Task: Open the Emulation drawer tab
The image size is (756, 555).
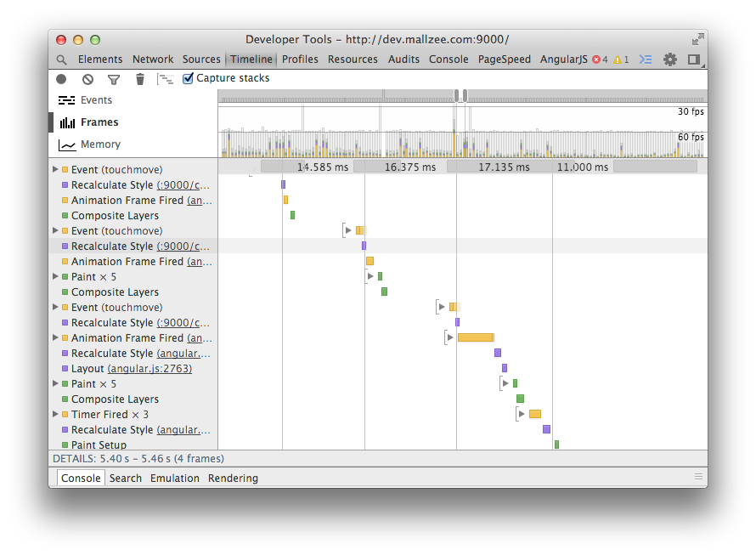Action: (x=174, y=478)
